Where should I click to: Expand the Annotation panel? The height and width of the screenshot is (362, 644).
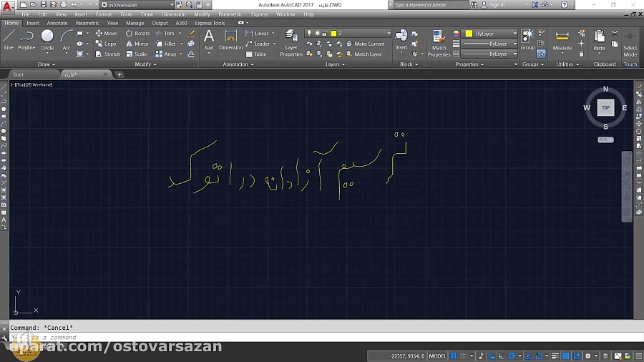point(238,64)
